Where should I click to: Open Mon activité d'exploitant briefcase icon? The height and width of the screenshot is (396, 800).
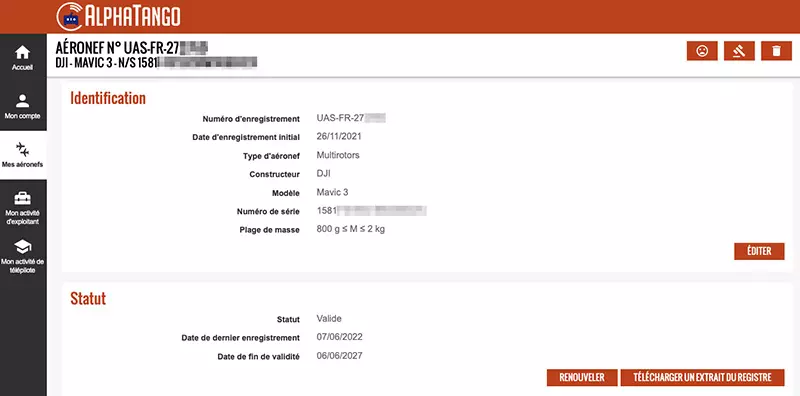(x=22, y=198)
